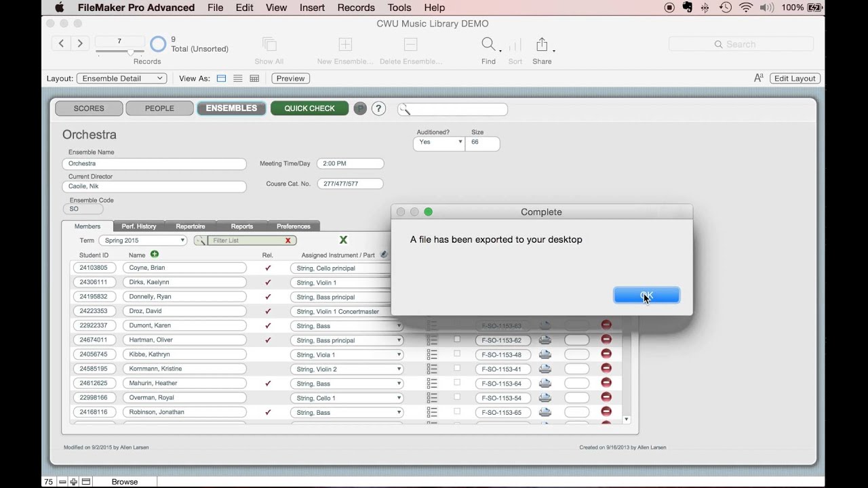This screenshot has height=488, width=868.
Task: Click the record navigation slider
Action: click(x=119, y=52)
